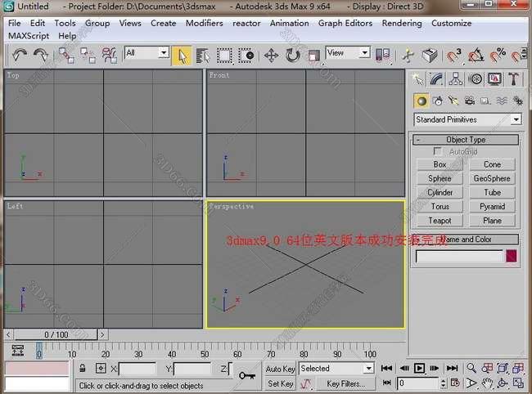The height and width of the screenshot is (394, 532).
Task: Open the File menu
Action: [x=14, y=23]
